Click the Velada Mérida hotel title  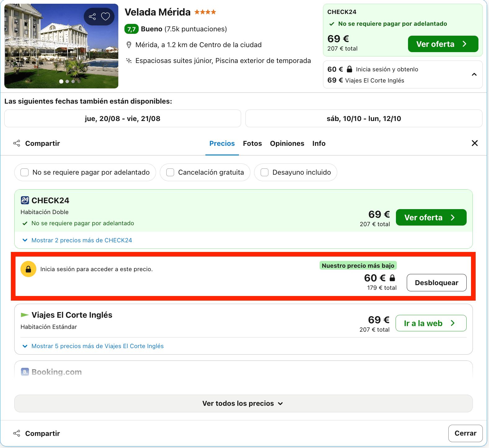(x=158, y=12)
